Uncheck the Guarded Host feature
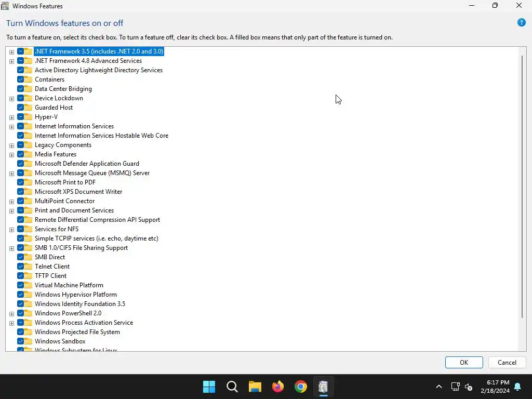Screen dimensions: 532x399 20,108
